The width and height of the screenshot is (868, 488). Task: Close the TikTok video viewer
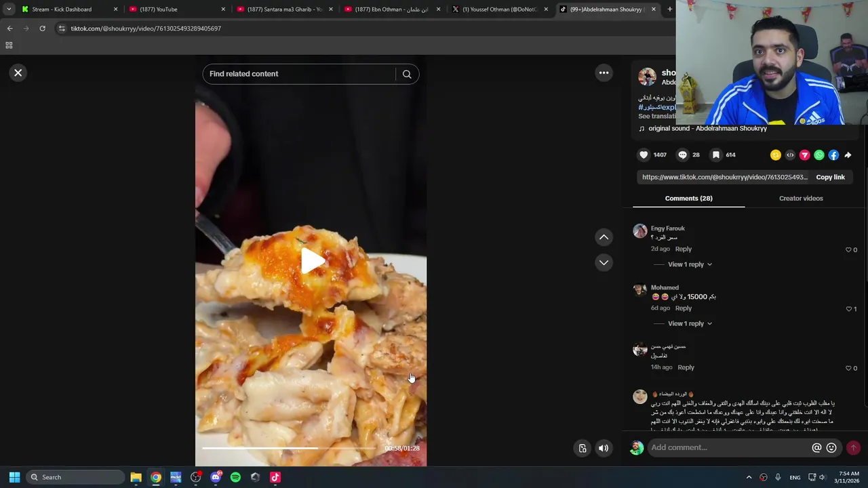[x=18, y=73]
